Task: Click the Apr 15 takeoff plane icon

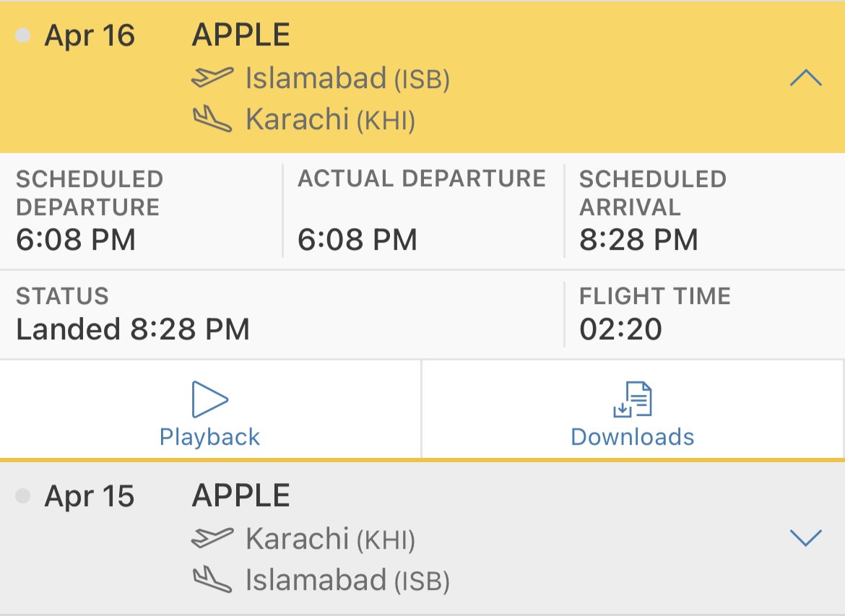Action: coord(212,538)
